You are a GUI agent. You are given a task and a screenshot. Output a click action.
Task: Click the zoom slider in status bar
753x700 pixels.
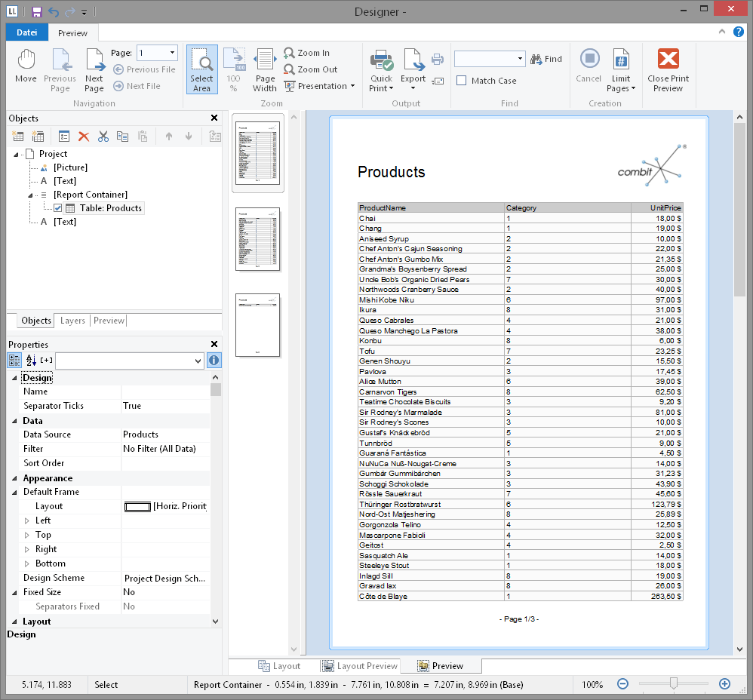click(673, 683)
